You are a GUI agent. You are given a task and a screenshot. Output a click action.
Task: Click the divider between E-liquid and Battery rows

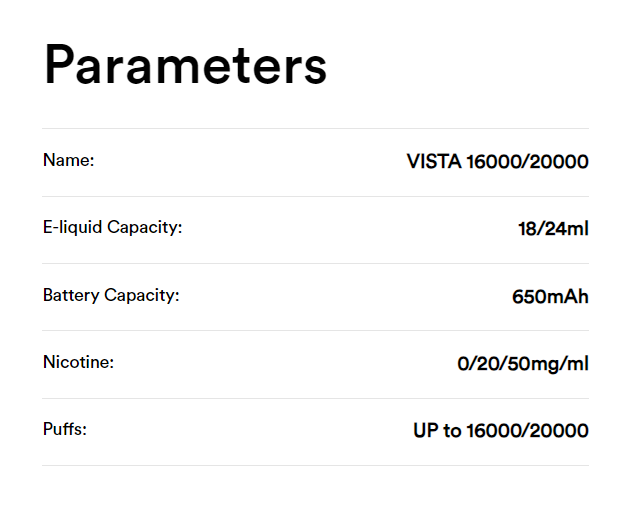coord(315,263)
